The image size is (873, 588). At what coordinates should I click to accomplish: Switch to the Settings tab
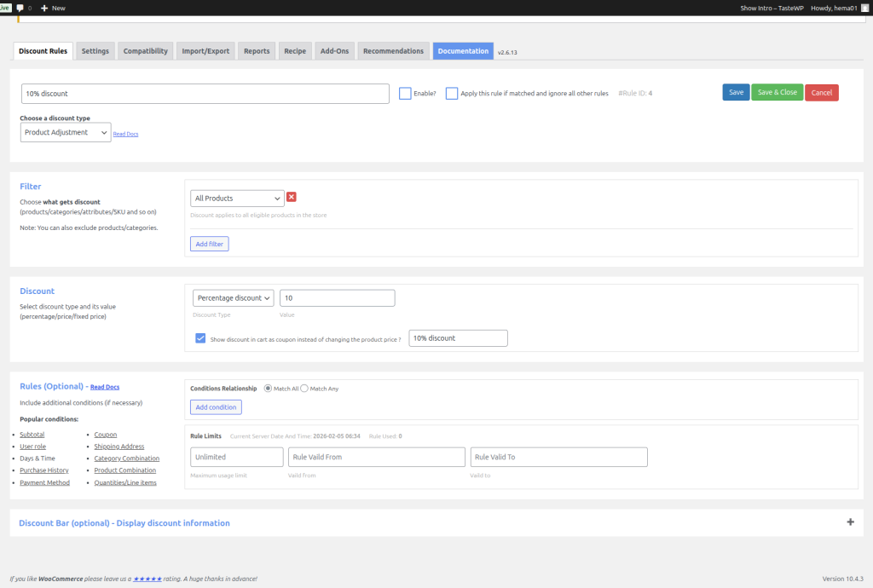[x=95, y=51]
